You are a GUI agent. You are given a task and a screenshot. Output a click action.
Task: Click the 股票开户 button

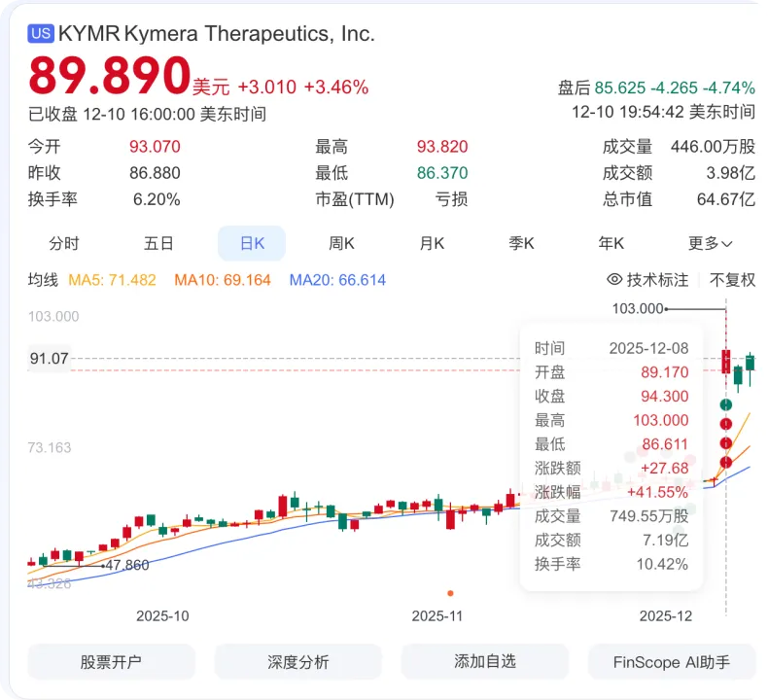click(x=111, y=662)
